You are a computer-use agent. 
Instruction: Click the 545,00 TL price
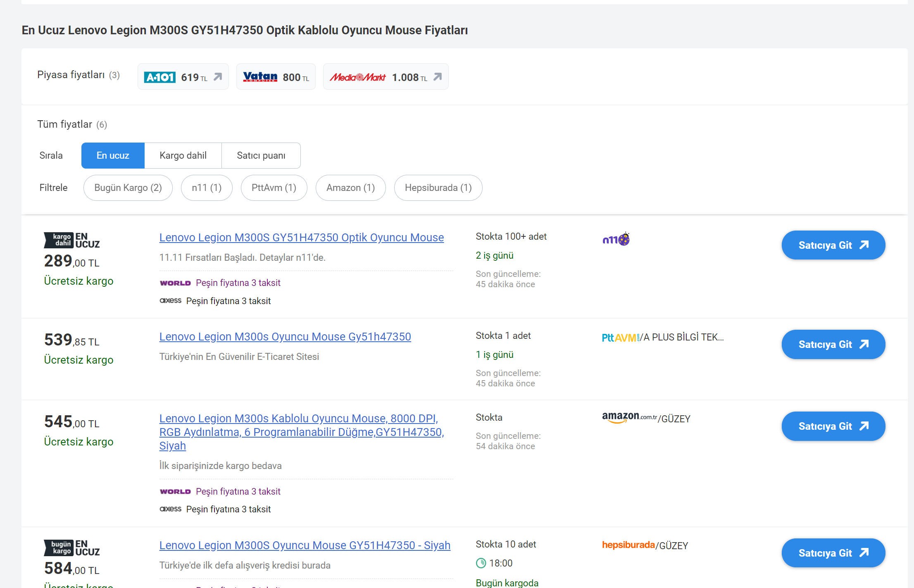coord(71,422)
